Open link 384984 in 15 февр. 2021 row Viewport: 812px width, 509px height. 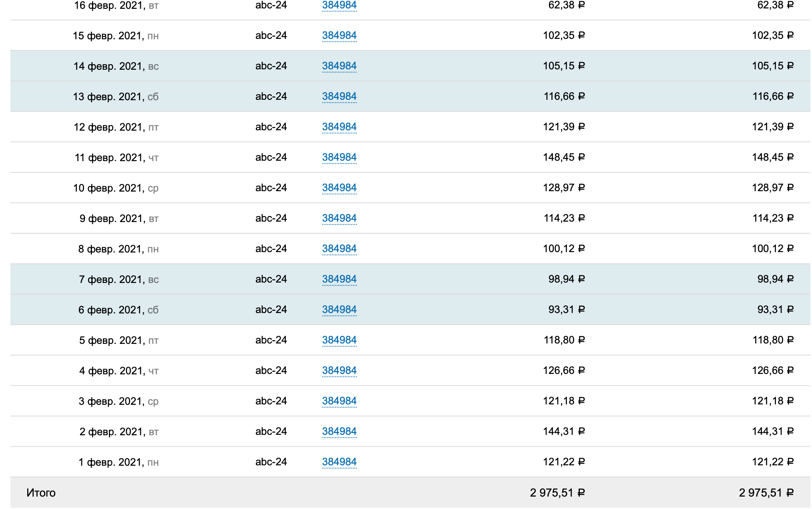pos(339,35)
